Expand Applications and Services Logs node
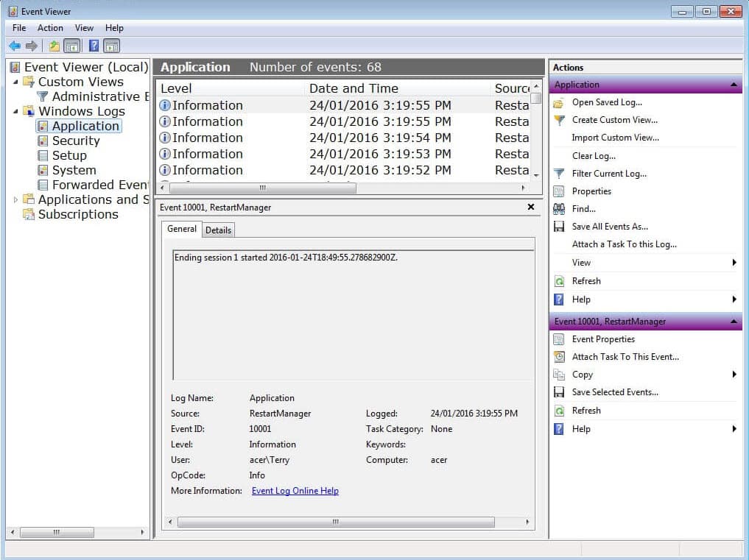This screenshot has height=560, width=749. (x=15, y=199)
